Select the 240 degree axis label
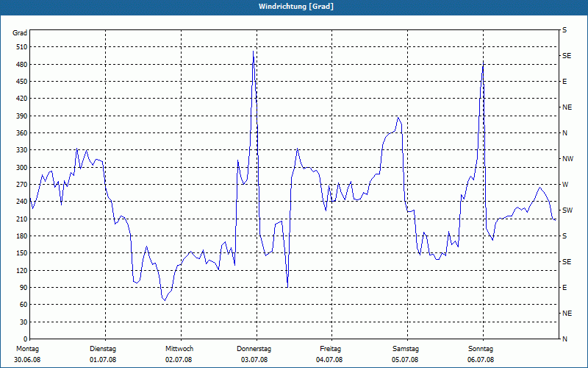The width and height of the screenshot is (588, 368). click(22, 202)
